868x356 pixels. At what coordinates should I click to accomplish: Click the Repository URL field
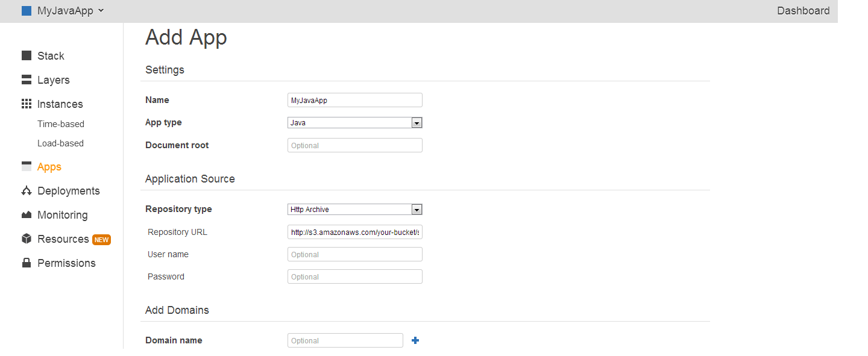pos(355,232)
